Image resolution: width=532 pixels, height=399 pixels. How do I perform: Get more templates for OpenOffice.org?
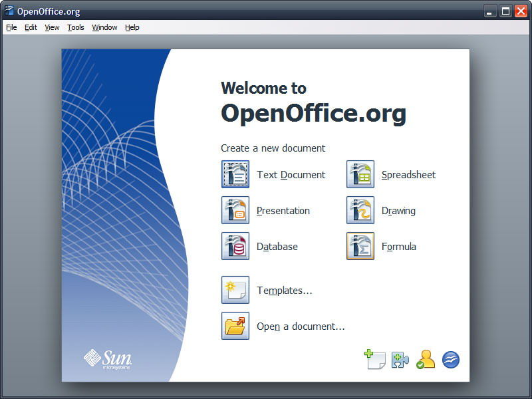(374, 358)
